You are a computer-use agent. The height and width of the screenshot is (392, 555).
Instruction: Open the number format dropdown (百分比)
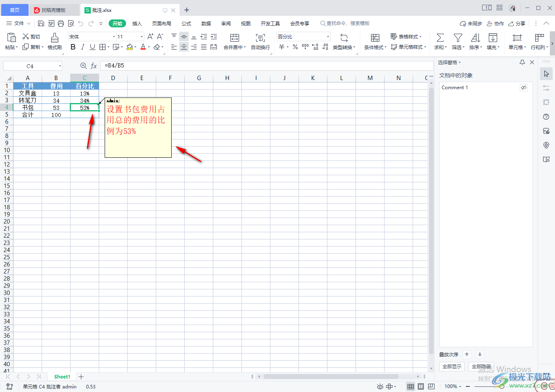pyautogui.click(x=328, y=36)
